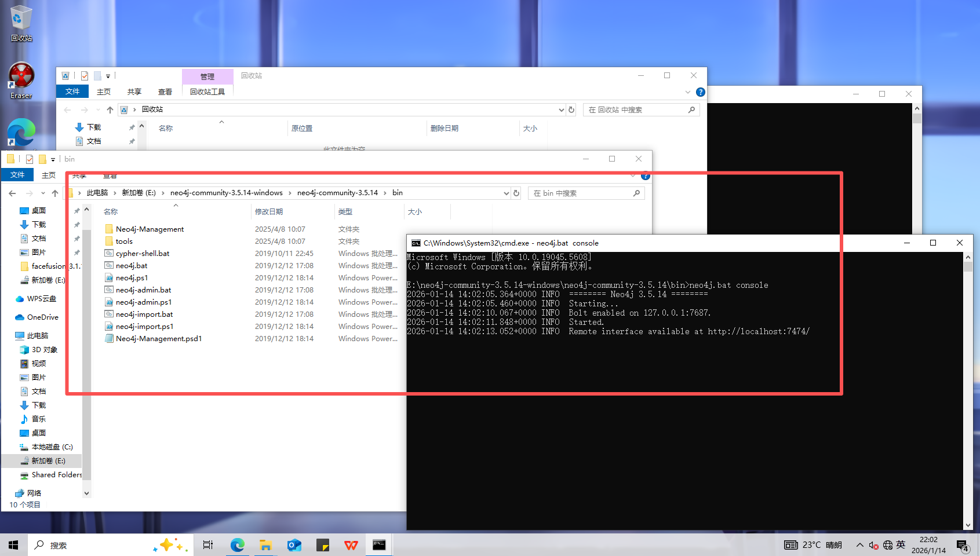
Task: Refresh the 回收站 address bar
Action: click(x=571, y=109)
